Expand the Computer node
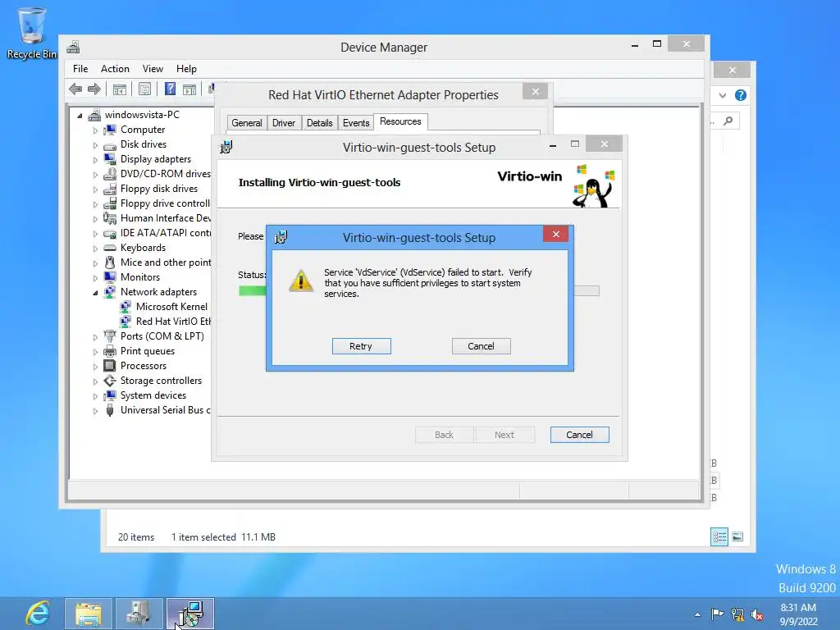The height and width of the screenshot is (630, 840). [95, 130]
